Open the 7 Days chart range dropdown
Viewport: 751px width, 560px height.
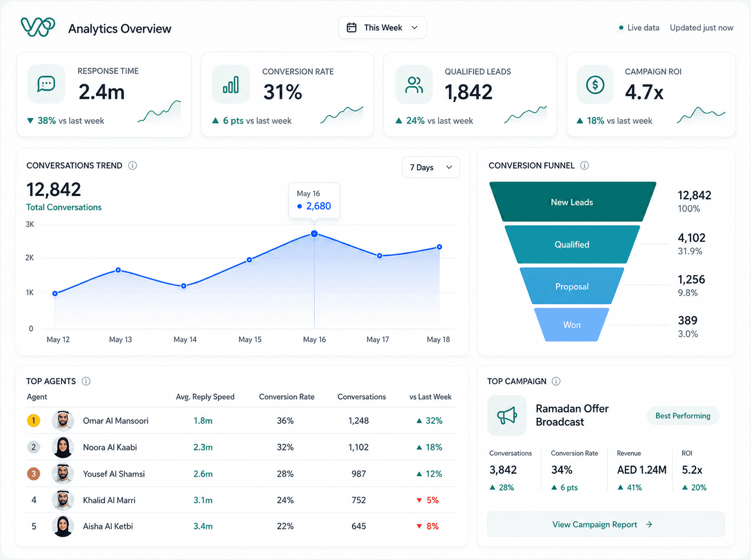coord(431,168)
